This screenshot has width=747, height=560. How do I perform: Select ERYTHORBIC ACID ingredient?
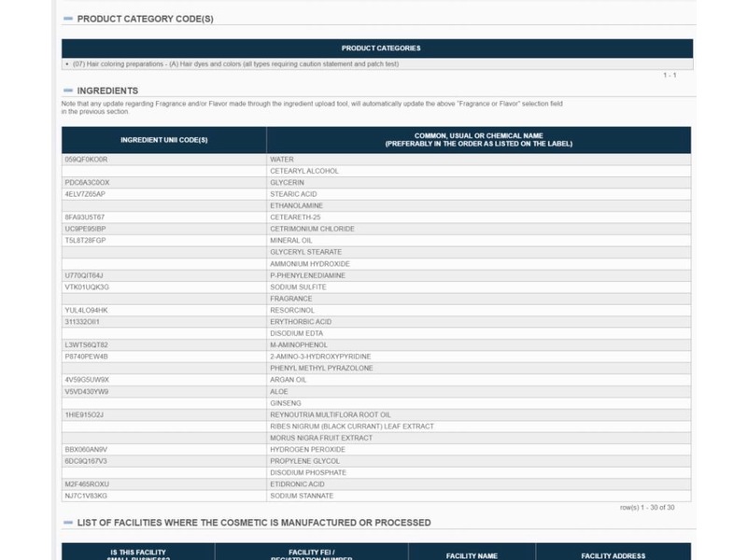(301, 322)
